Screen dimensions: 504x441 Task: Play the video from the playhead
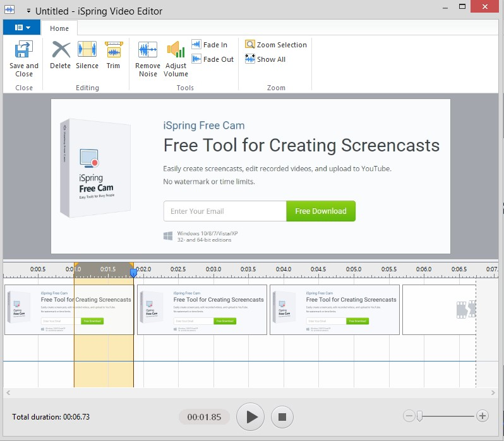(250, 416)
